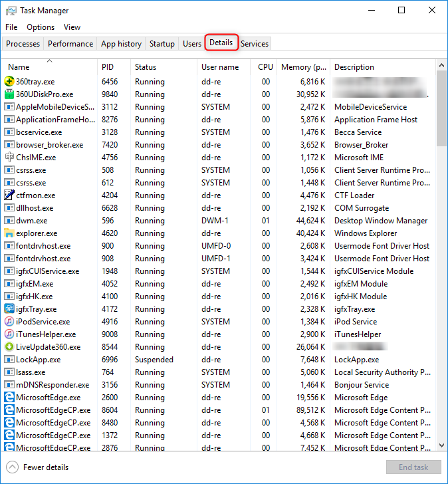The height and width of the screenshot is (484, 448).
Task: Collapse view with Fewer details chevron
Action: 13,467
